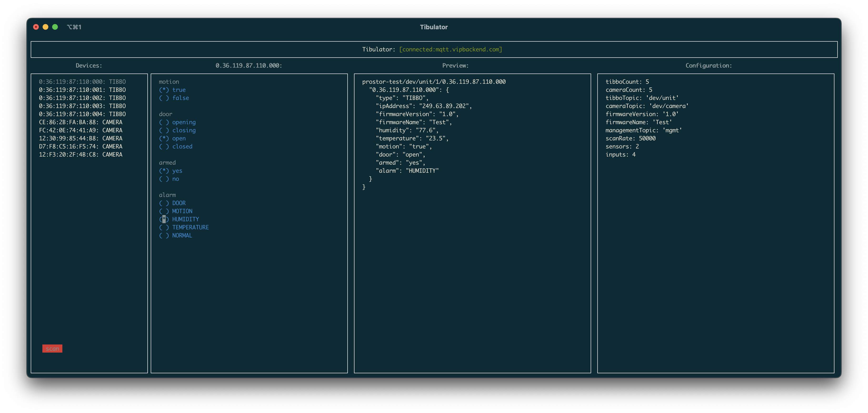Image resolution: width=868 pixels, height=413 pixels.
Task: Click the red scan button
Action: pos(52,348)
